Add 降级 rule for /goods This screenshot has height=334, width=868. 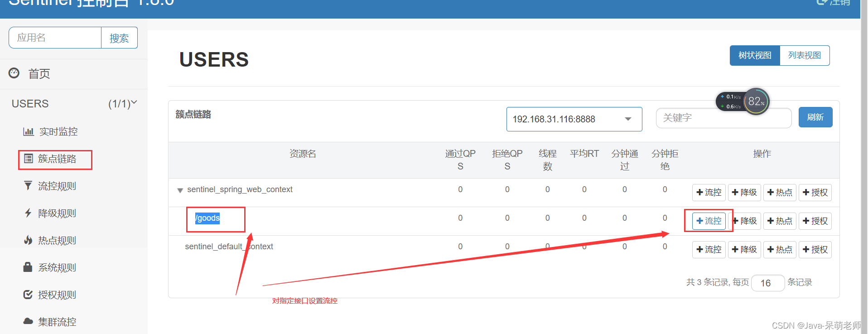(x=744, y=221)
